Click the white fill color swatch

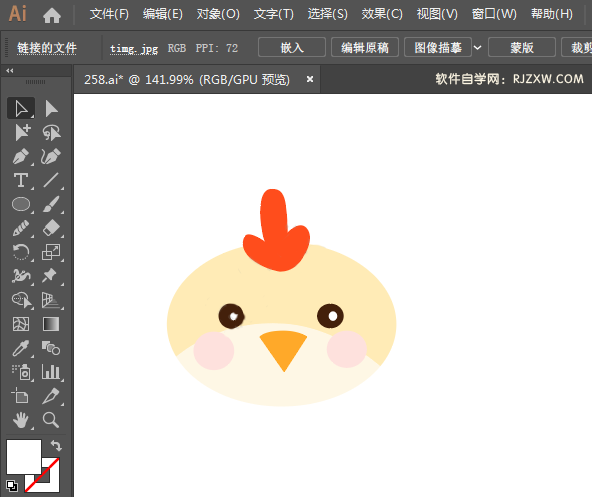tap(24, 457)
